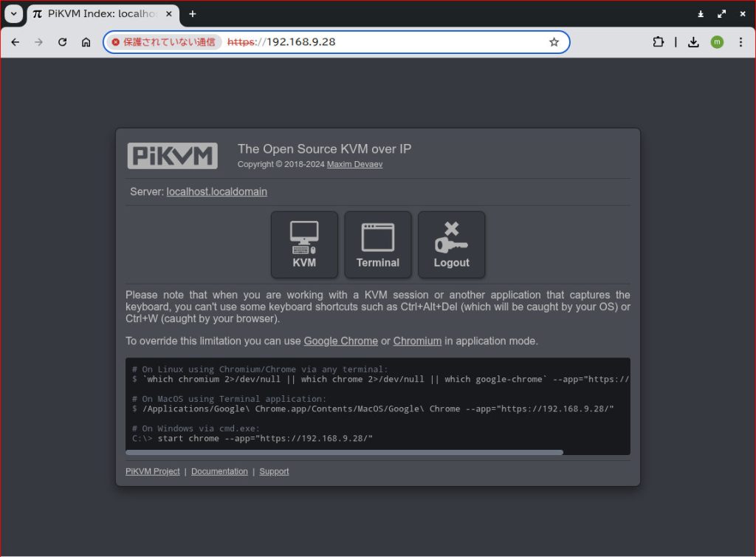Select the PiKVM Index tab
Viewport: 756px width, 557px height.
click(x=103, y=14)
